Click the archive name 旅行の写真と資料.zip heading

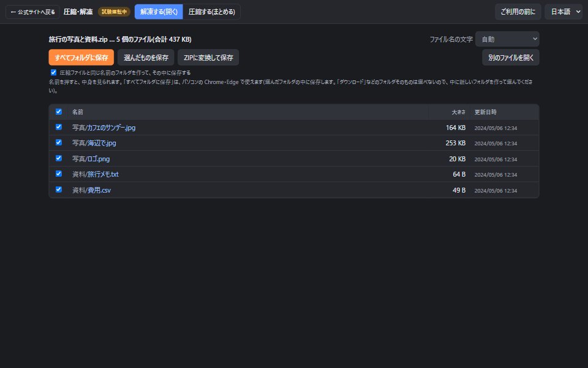click(78, 39)
